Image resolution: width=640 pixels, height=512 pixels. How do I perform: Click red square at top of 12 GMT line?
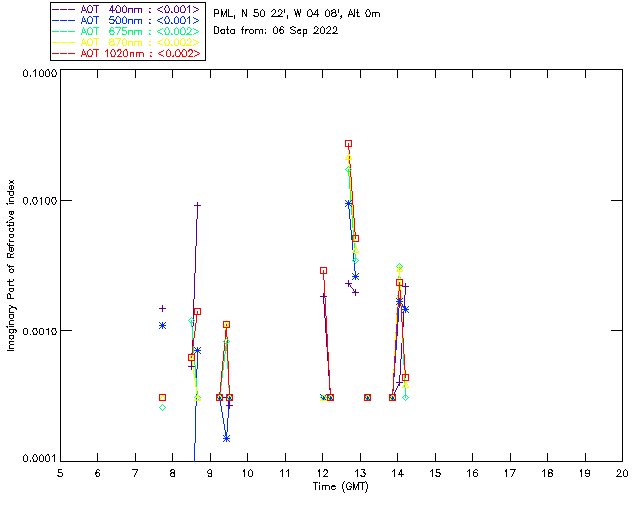coord(323,270)
